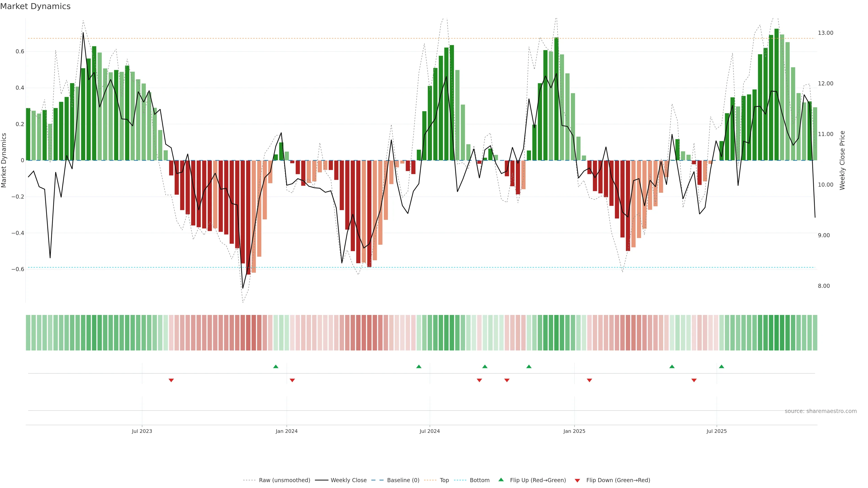Click the leftmost green flip-up marker before Jan 2024
The height and width of the screenshot is (488, 868).
276,366
